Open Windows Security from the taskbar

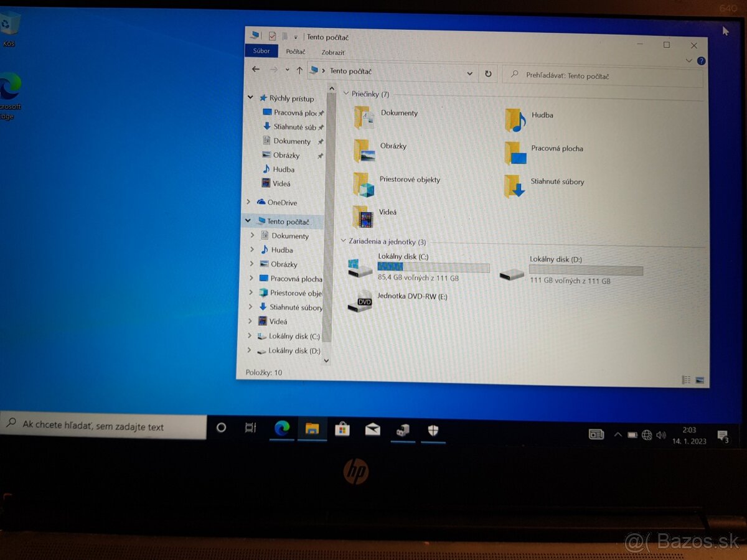[433, 429]
